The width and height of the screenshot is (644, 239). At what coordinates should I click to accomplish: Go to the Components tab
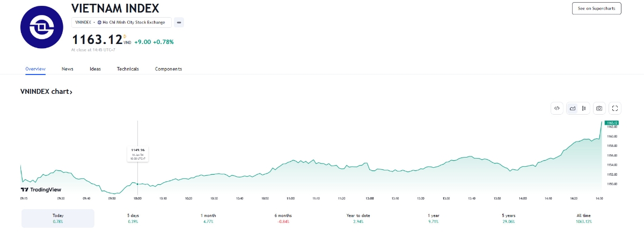[169, 69]
